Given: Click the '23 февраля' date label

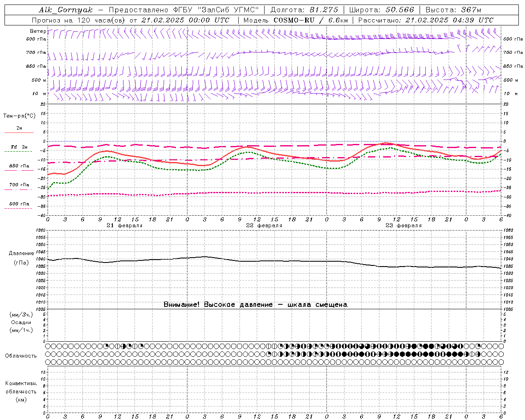Looking at the screenshot, I should click(x=404, y=226).
